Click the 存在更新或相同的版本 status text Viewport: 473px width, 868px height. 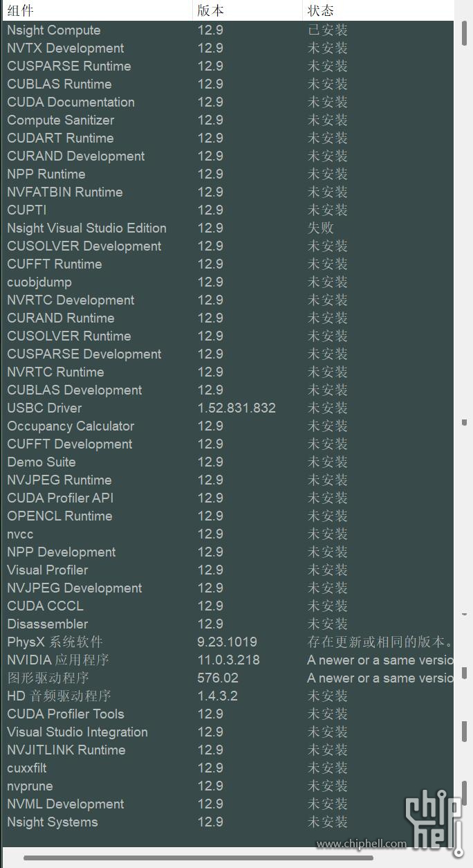[x=380, y=642]
